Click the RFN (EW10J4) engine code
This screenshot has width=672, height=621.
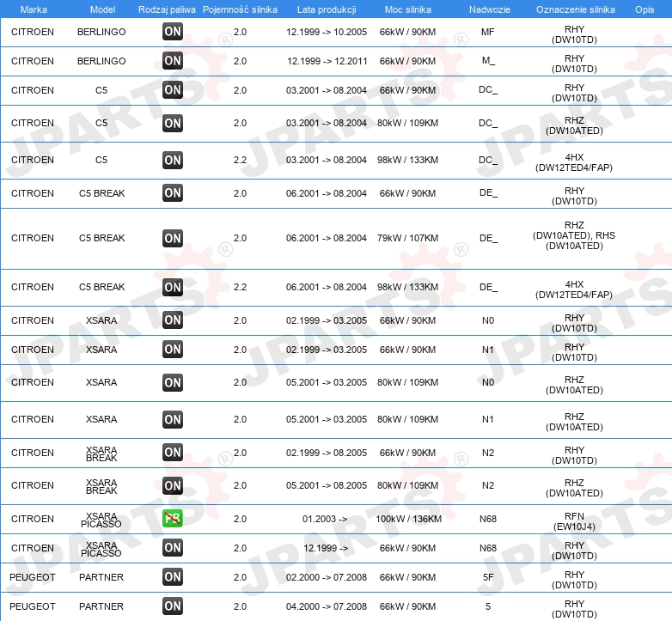574,521
